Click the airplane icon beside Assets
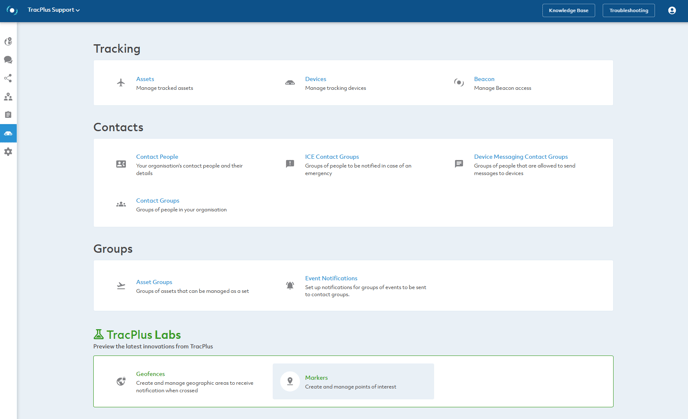 pos(121,82)
